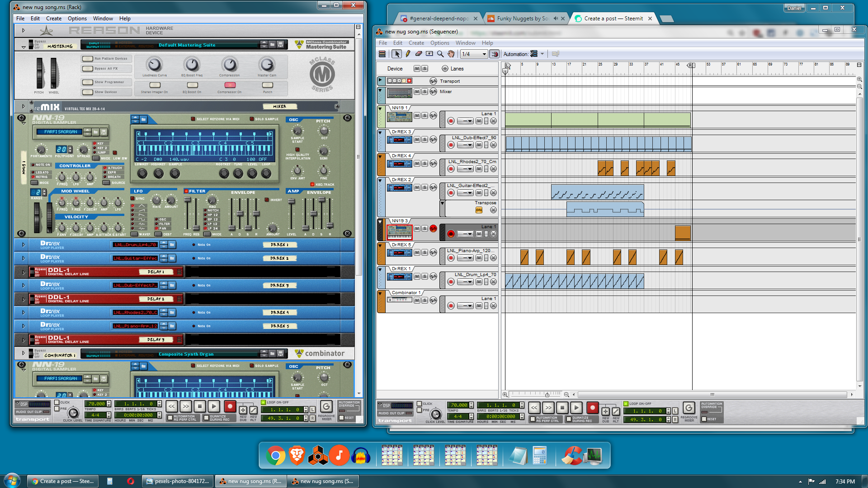Select the Arrow selection tool in sequencer

pyautogui.click(x=396, y=54)
